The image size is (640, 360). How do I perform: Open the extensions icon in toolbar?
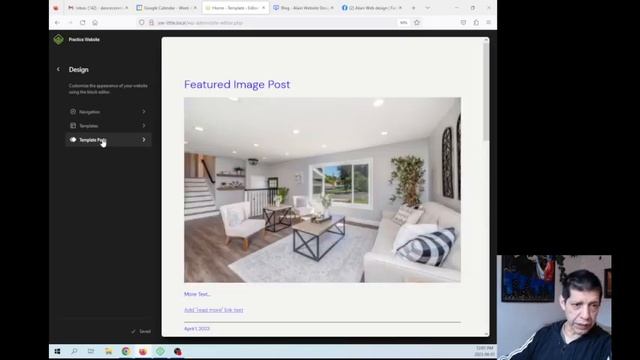click(x=476, y=22)
